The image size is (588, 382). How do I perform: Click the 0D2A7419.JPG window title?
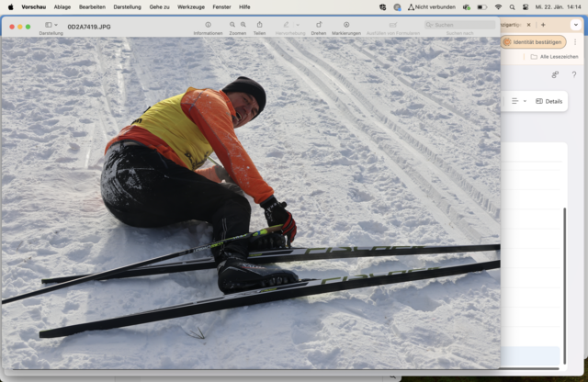[89, 27]
